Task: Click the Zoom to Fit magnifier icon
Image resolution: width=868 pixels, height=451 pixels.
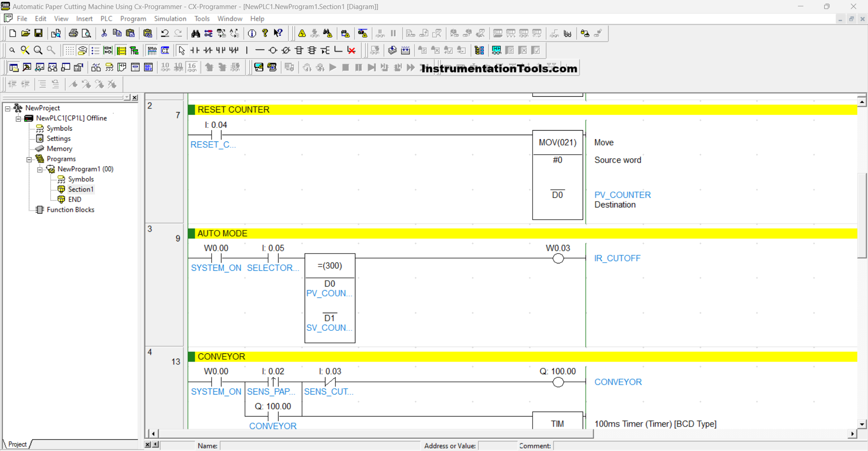Action: 25,50
